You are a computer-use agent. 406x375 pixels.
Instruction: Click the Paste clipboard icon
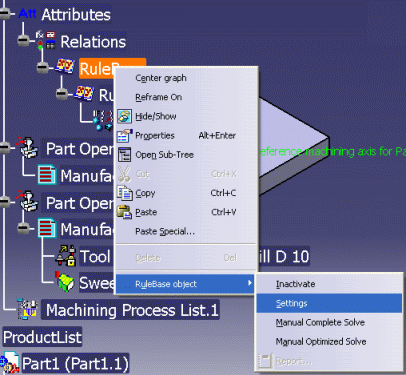click(x=124, y=212)
